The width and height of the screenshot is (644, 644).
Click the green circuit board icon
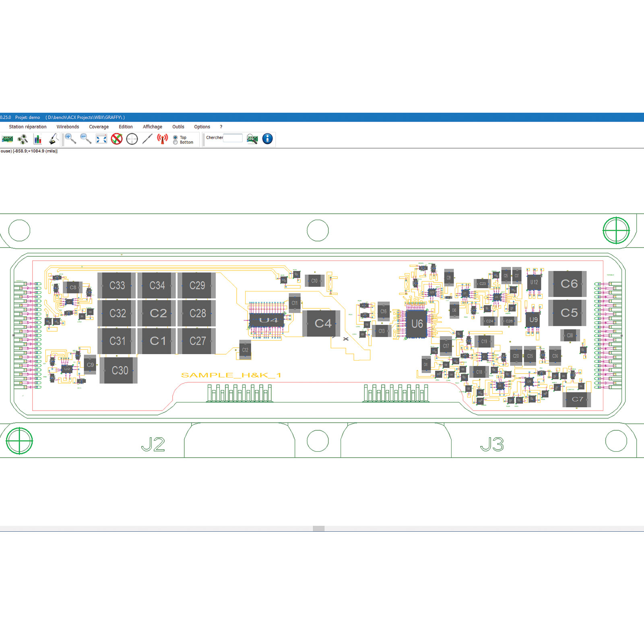click(x=7, y=139)
